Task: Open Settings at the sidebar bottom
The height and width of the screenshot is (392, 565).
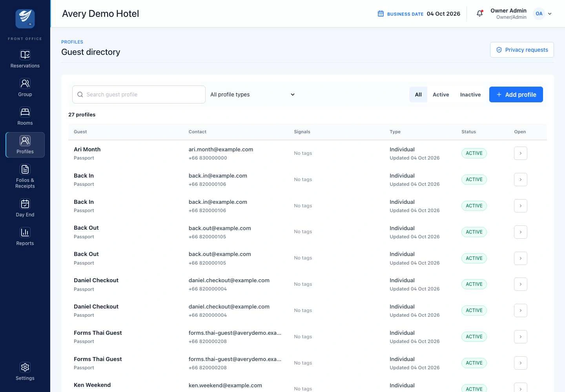Action: pyautogui.click(x=25, y=372)
